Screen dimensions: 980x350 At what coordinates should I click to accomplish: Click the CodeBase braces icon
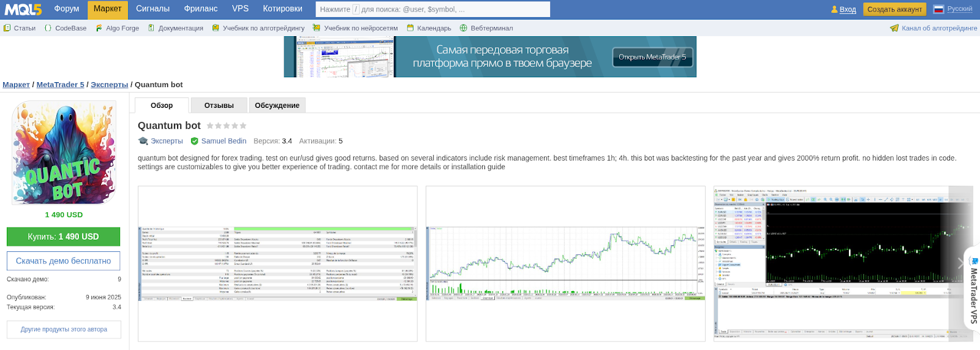click(48, 28)
